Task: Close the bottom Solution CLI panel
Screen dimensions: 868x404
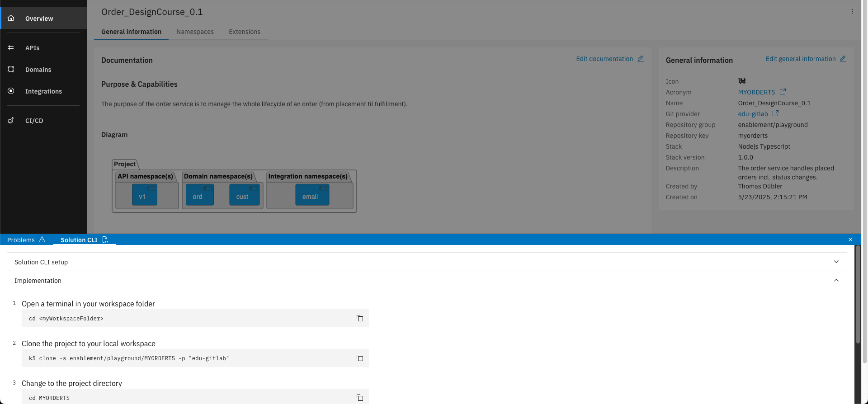Action: 850,240
